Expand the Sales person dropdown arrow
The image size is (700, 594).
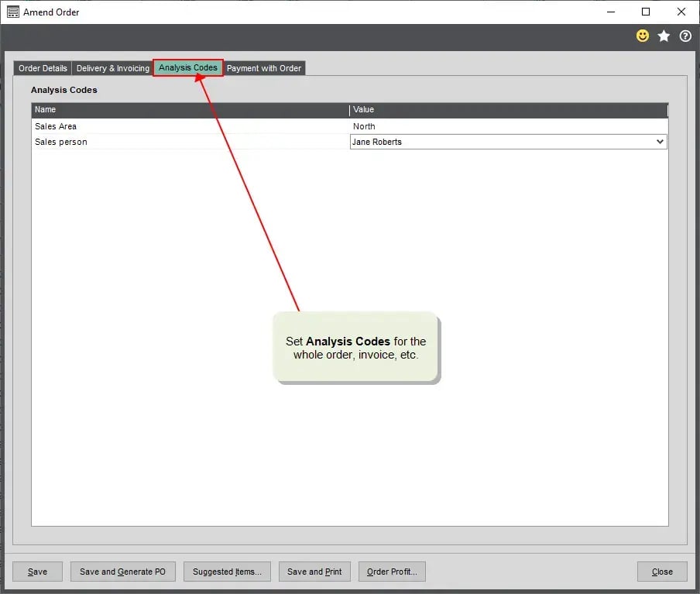(660, 142)
